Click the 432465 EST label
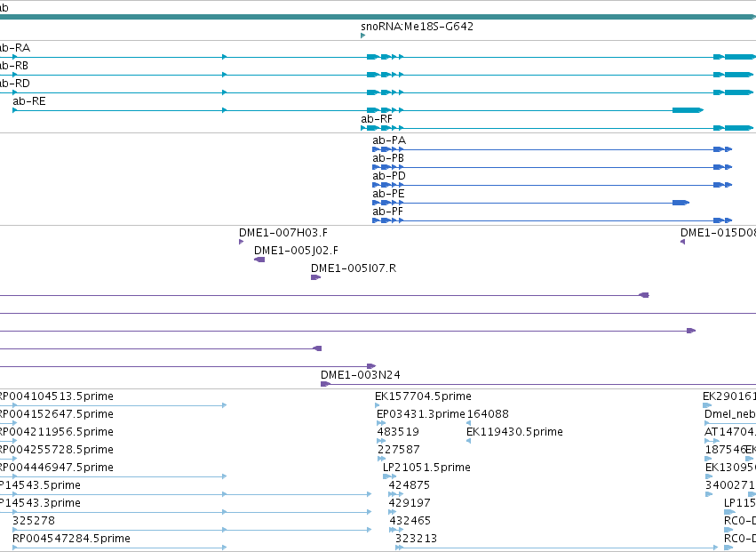This screenshot has width=756, height=552. [410, 521]
